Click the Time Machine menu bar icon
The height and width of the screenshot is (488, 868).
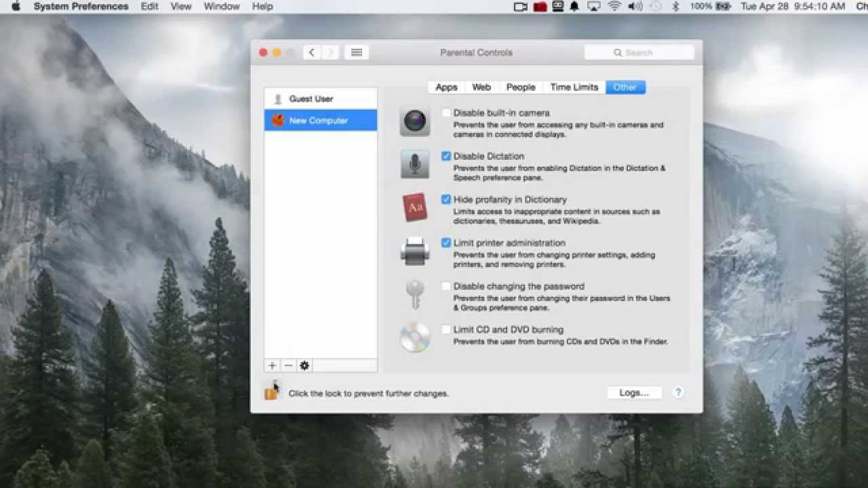pos(655,7)
